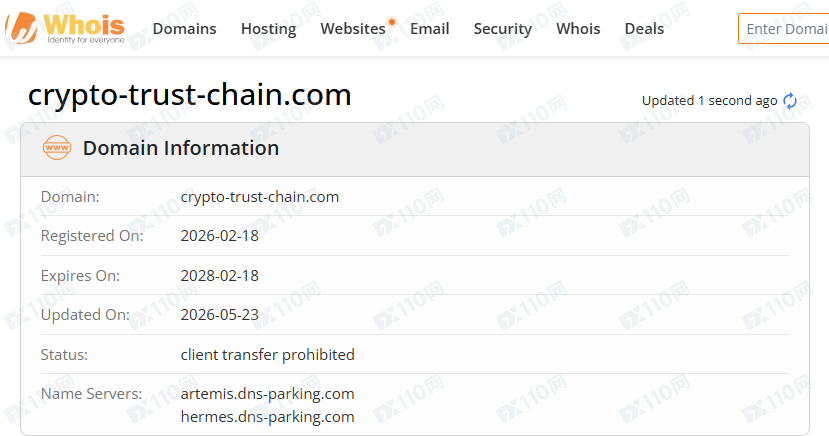The height and width of the screenshot is (436, 829).
Task: Click the Expires On date 2028-02-18
Action: point(219,276)
